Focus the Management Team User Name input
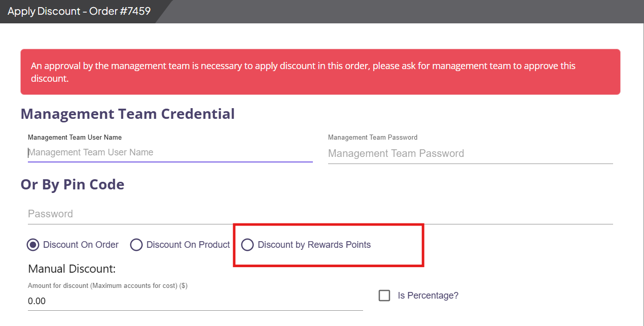 pos(170,152)
